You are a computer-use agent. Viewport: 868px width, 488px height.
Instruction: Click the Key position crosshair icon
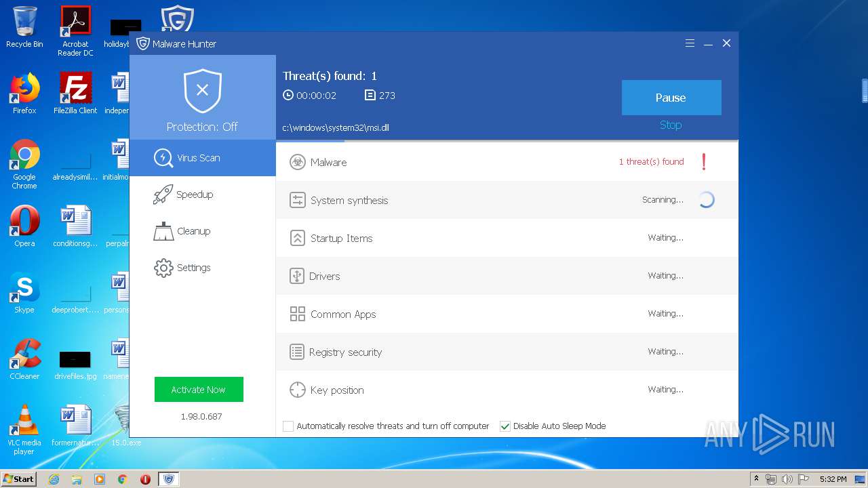coord(297,390)
